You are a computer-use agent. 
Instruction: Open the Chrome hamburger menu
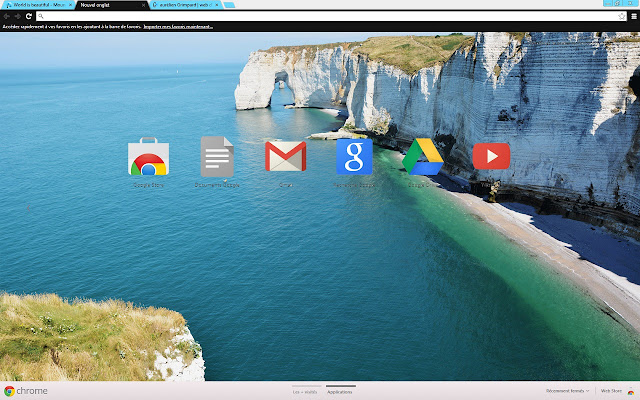point(634,16)
